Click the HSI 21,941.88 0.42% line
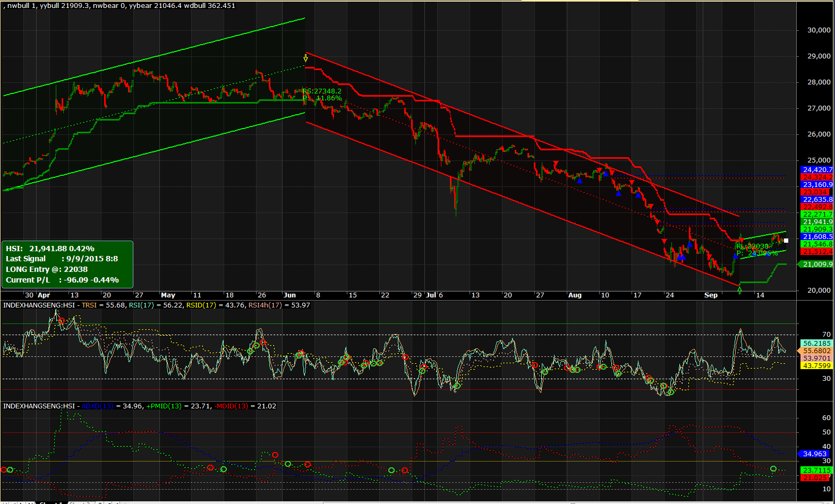The width and height of the screenshot is (835, 504). tap(50, 249)
